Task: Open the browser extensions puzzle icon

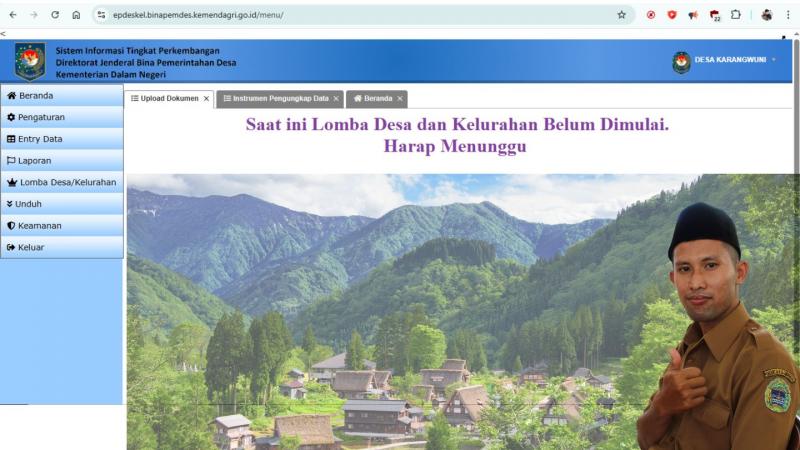Action: tap(736, 14)
